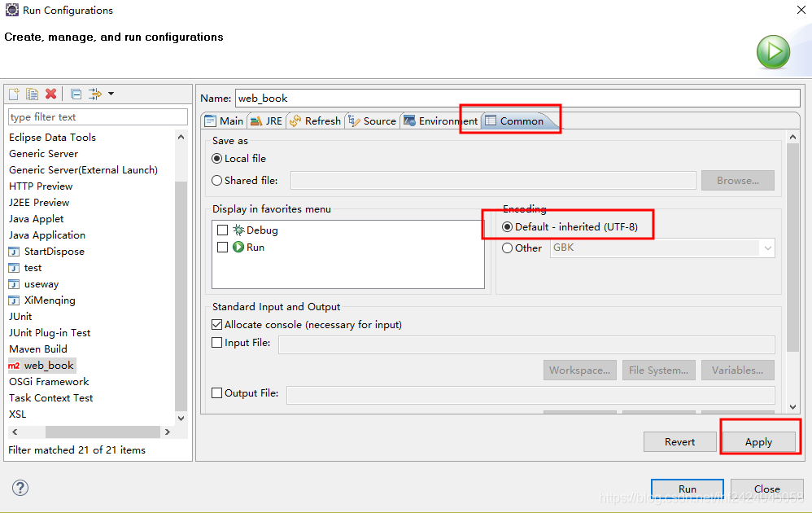Switch to the Environment tab

[x=441, y=121]
